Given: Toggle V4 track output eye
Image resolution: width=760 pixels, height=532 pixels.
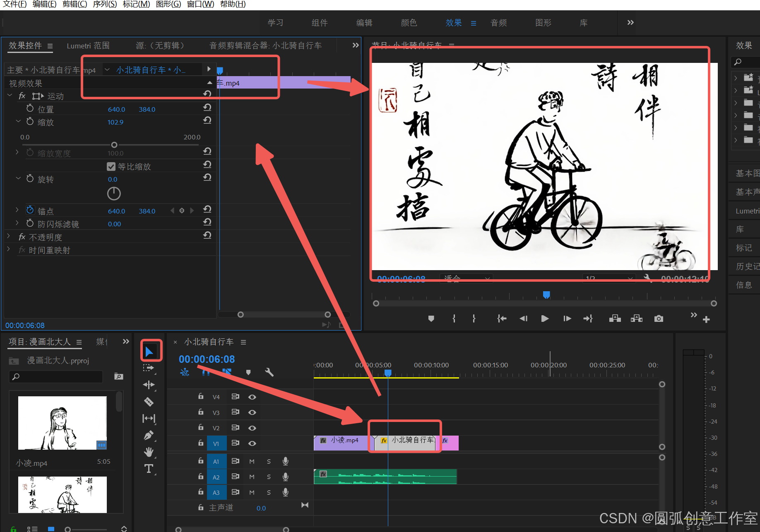Looking at the screenshot, I should (252, 397).
